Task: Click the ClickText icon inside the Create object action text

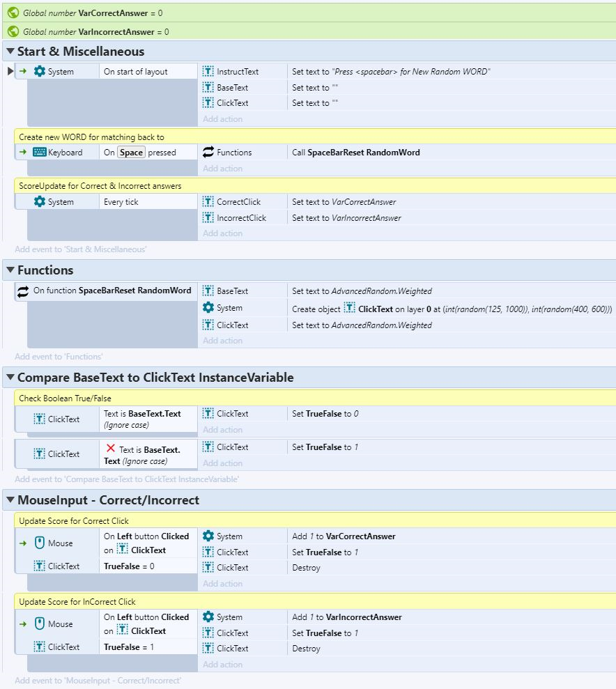Action: point(349,308)
